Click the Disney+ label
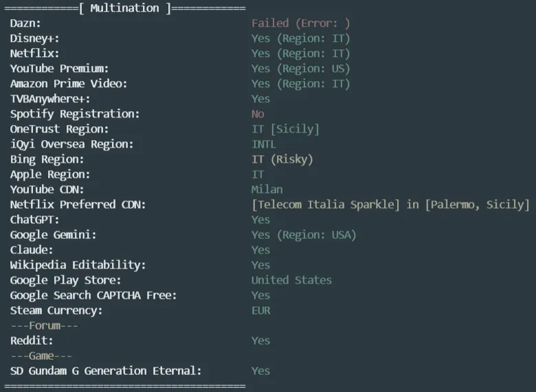Viewport: 536px width, 392px height. click(34, 38)
